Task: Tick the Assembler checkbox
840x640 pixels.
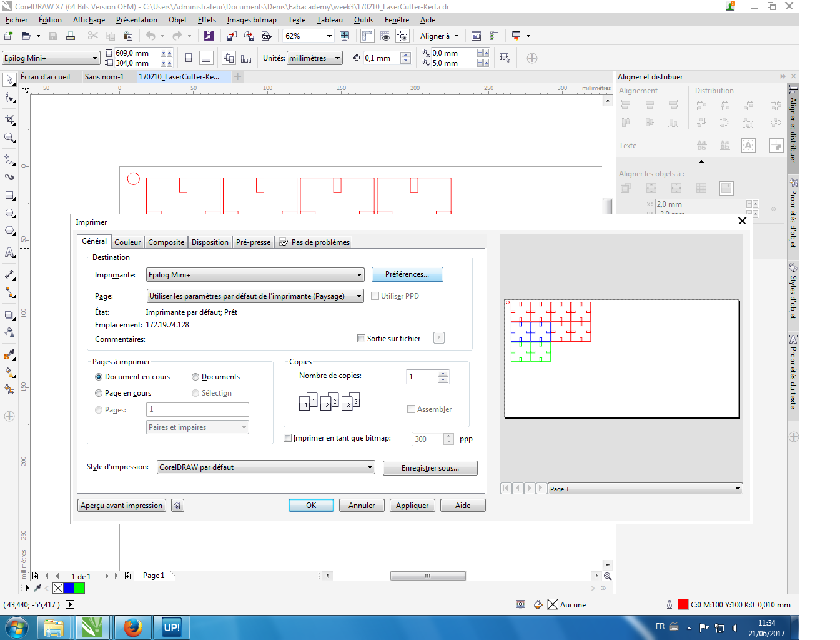Action: tap(411, 409)
